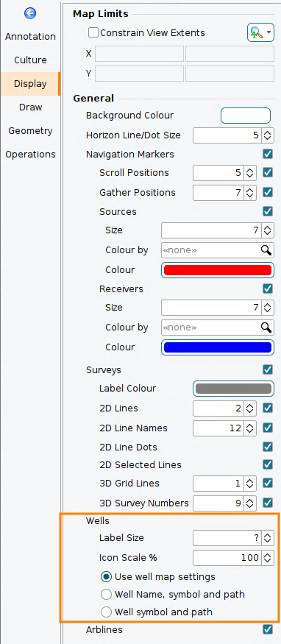The width and height of the screenshot is (281, 644).
Task: Toggle the 2D Line Names checkbox
Action: click(x=268, y=428)
